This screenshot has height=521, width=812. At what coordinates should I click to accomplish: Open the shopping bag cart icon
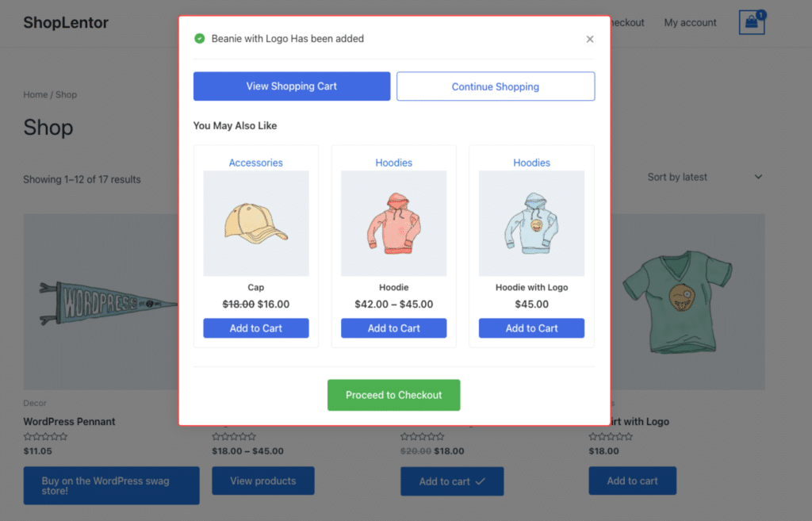point(750,23)
